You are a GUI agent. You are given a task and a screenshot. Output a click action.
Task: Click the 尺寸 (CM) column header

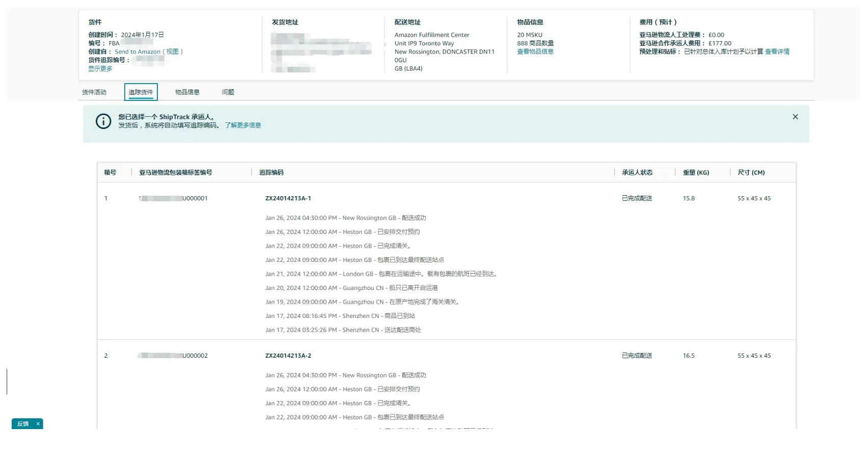point(751,172)
